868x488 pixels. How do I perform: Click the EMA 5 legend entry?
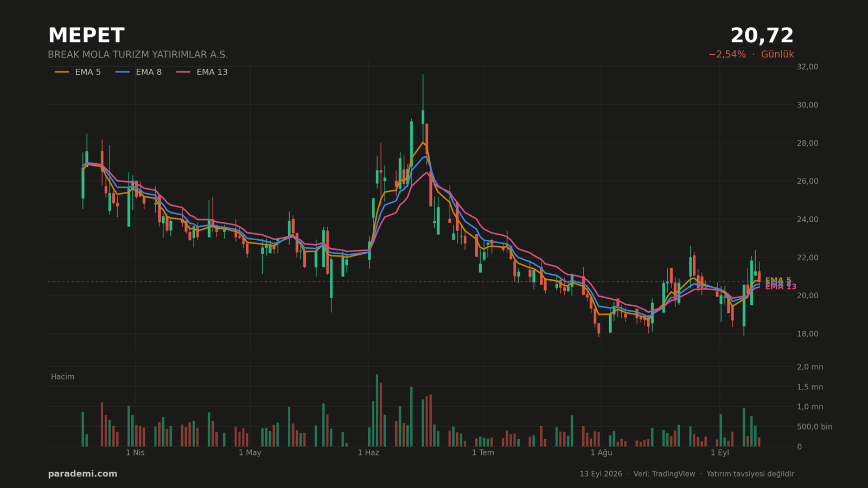[78, 72]
